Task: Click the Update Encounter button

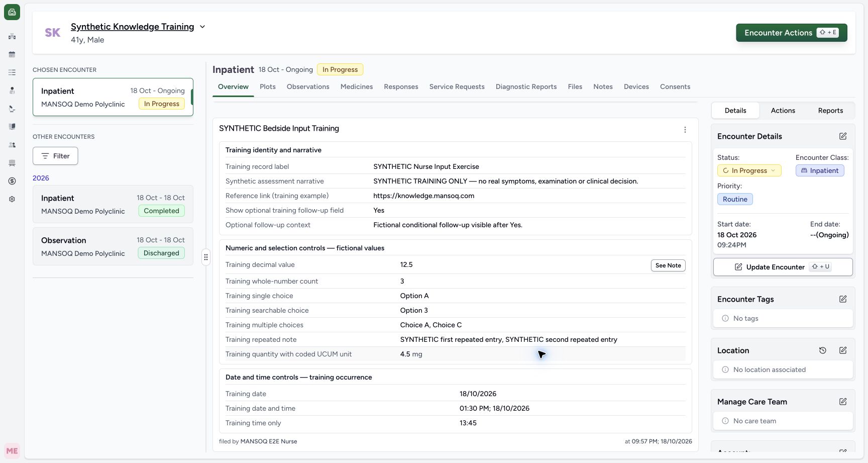Action: point(783,267)
